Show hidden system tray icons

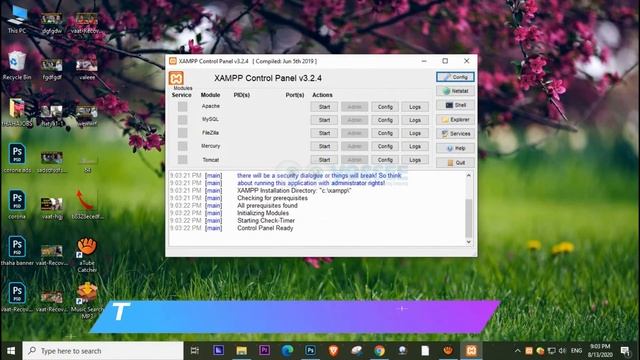[518, 351]
